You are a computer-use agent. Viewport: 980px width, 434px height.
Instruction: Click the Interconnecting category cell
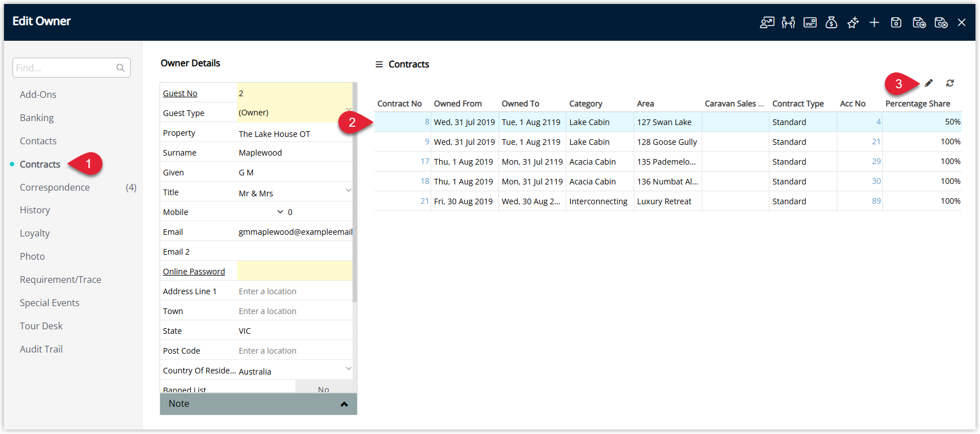[x=600, y=201]
